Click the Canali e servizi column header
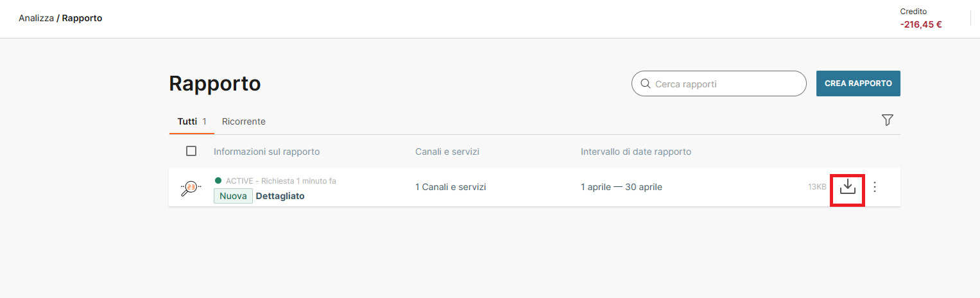980x298 pixels. 447,152
